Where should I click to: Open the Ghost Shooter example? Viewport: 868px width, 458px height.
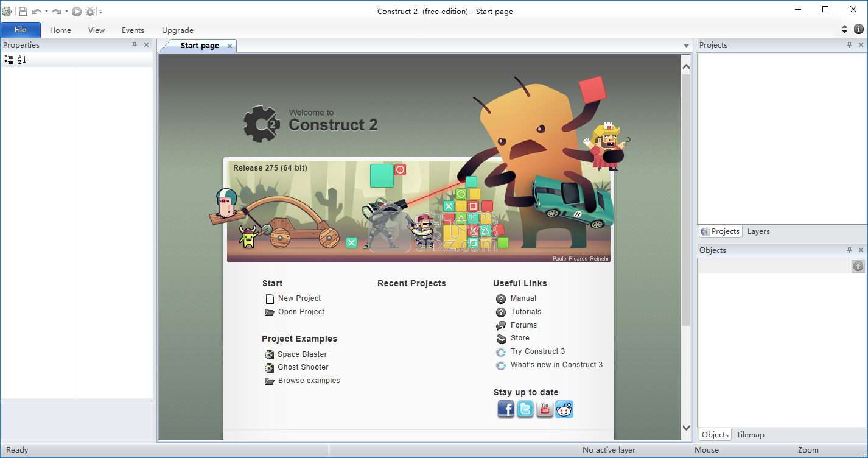[303, 367]
